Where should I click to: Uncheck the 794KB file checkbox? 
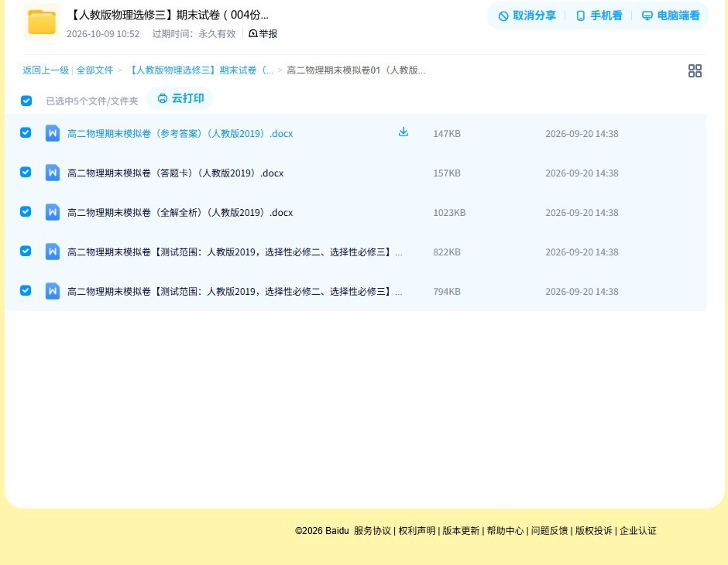(26, 290)
